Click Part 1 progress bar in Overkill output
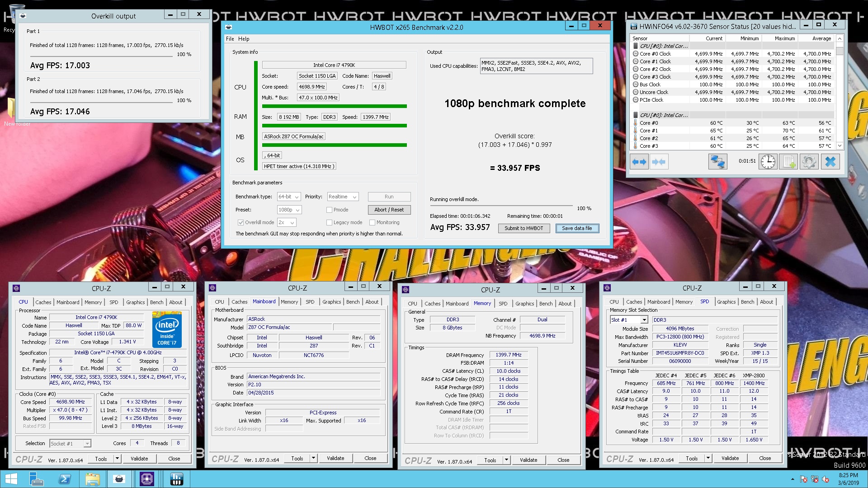Image resolution: width=868 pixels, height=488 pixels. [101, 56]
